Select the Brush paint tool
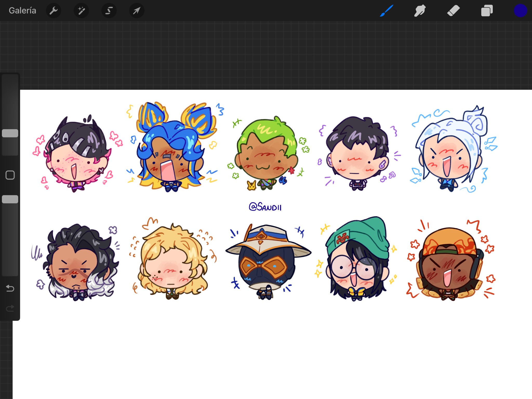The width and height of the screenshot is (532, 399). click(386, 11)
